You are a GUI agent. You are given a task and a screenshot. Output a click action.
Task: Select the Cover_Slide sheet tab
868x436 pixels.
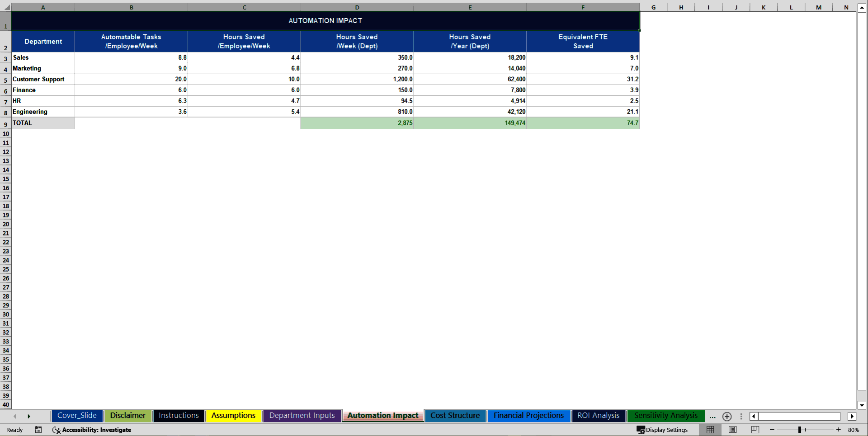point(77,416)
